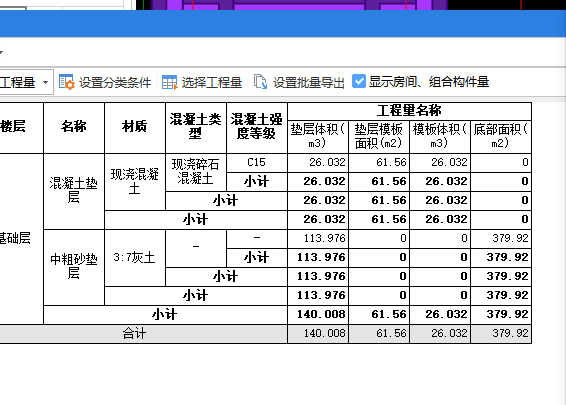The width and height of the screenshot is (566, 405).
Task: Open 设置分类条件 button label
Action: (115, 83)
